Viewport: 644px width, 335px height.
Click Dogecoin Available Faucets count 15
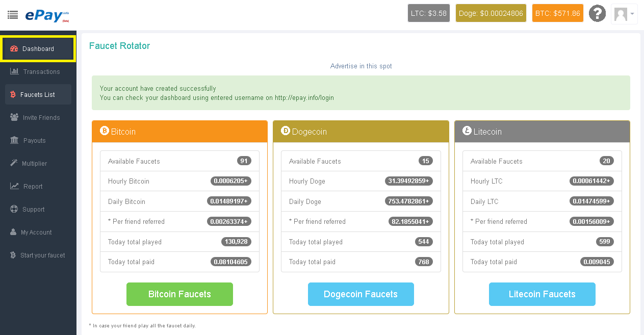tap(426, 161)
